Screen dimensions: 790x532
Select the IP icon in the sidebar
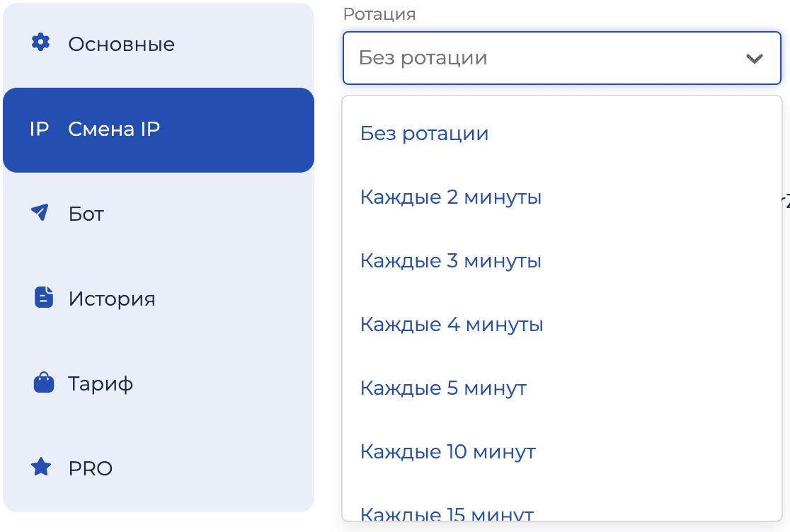[39, 129]
